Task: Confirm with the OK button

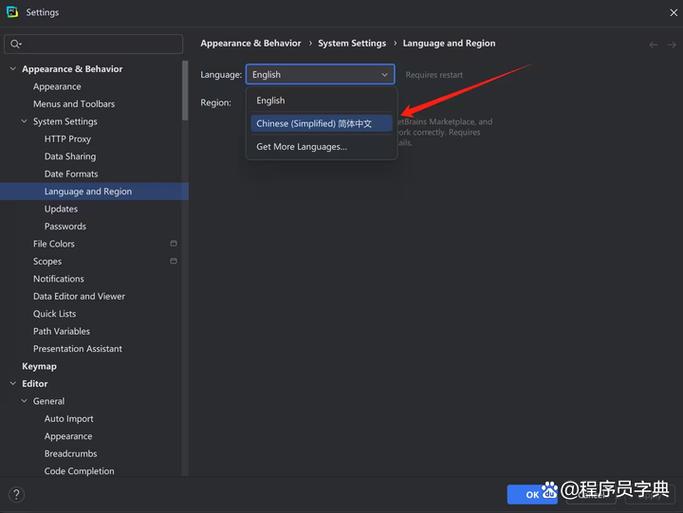Action: [x=532, y=494]
